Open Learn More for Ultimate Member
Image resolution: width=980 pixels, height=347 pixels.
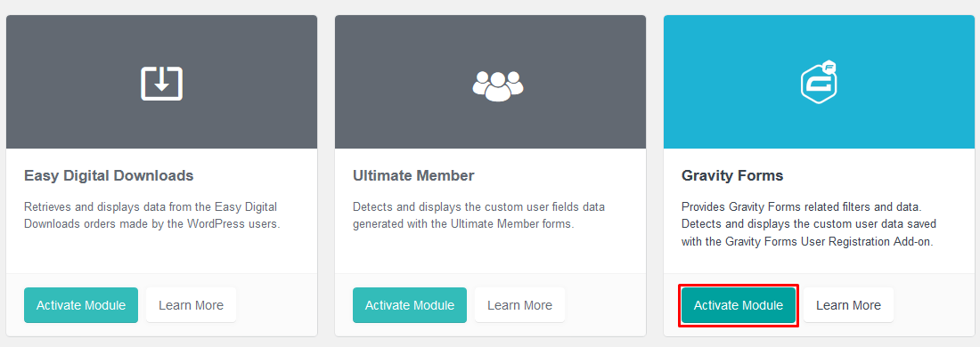point(519,305)
